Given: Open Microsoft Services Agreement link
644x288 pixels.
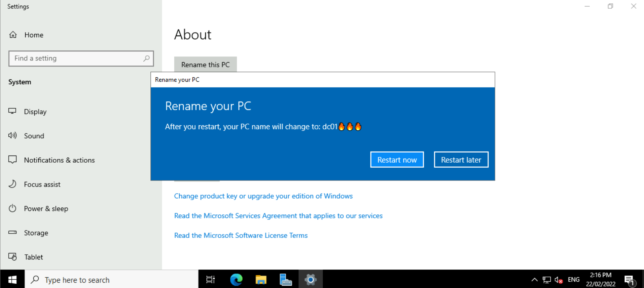Looking at the screenshot, I should pyautogui.click(x=278, y=216).
